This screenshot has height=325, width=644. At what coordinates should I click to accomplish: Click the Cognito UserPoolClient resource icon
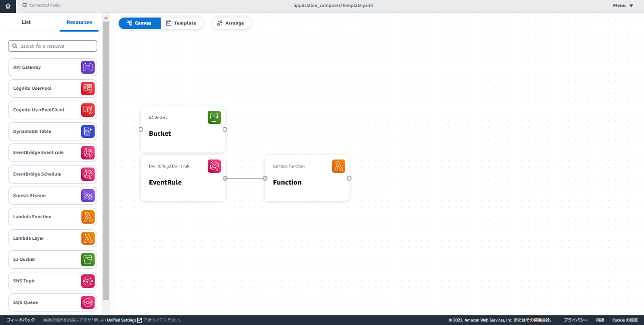[x=88, y=110]
